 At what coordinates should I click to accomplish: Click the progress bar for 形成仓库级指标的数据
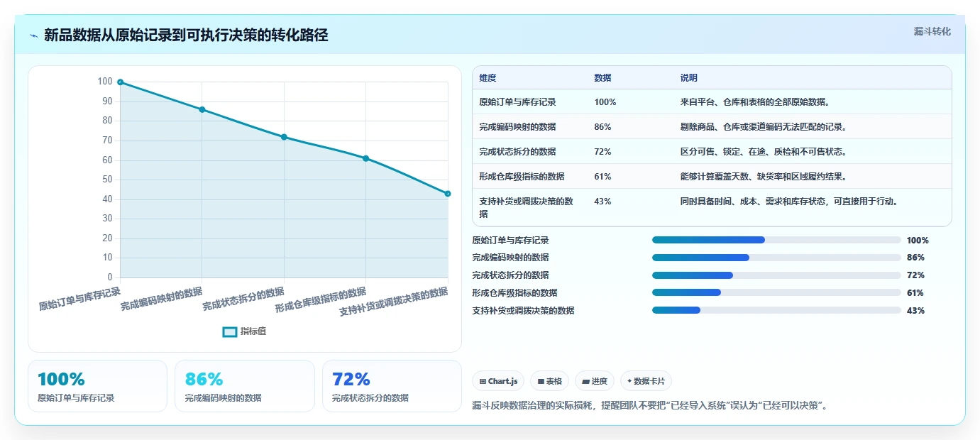click(776, 292)
